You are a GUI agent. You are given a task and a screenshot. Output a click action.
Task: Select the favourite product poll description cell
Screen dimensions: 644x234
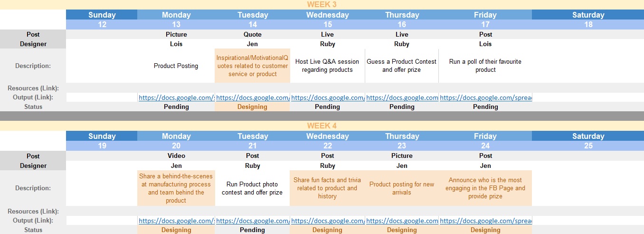pos(485,66)
